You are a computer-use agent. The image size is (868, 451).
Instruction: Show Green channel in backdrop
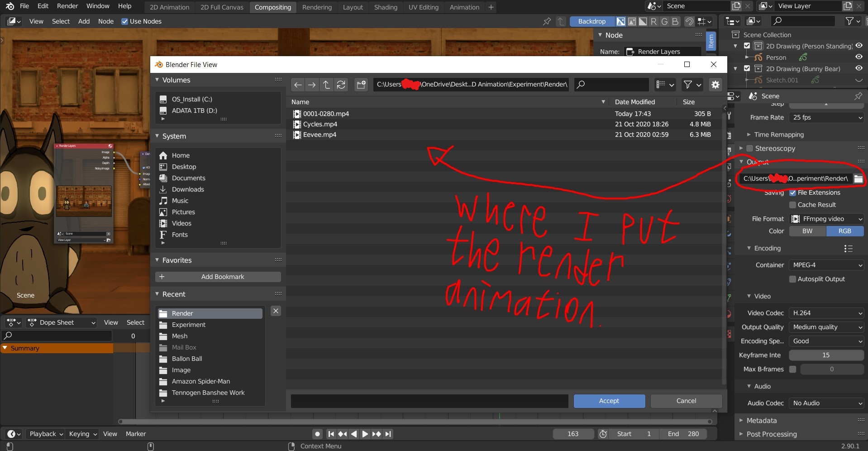(664, 21)
